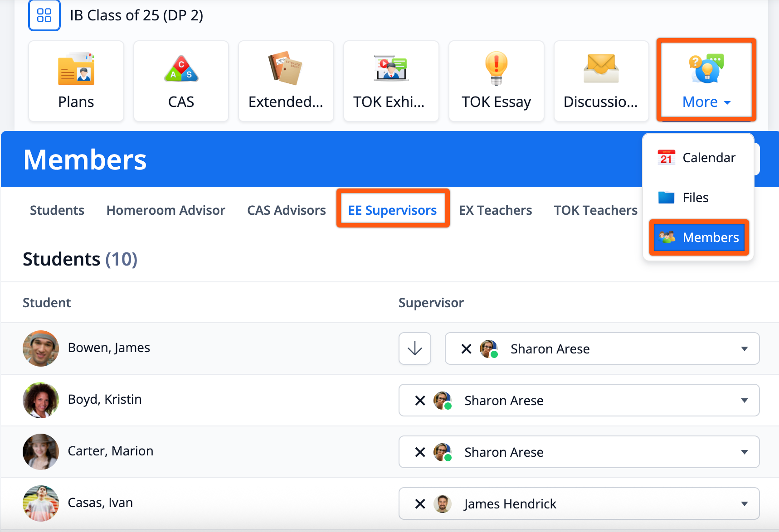Click Members in the More menu
Screen dimensions: 779x532
[x=699, y=237]
